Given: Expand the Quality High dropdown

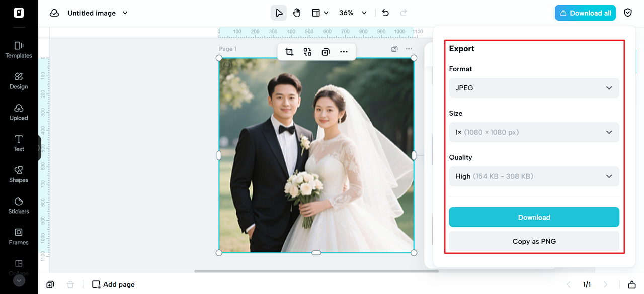Looking at the screenshot, I should [x=534, y=176].
